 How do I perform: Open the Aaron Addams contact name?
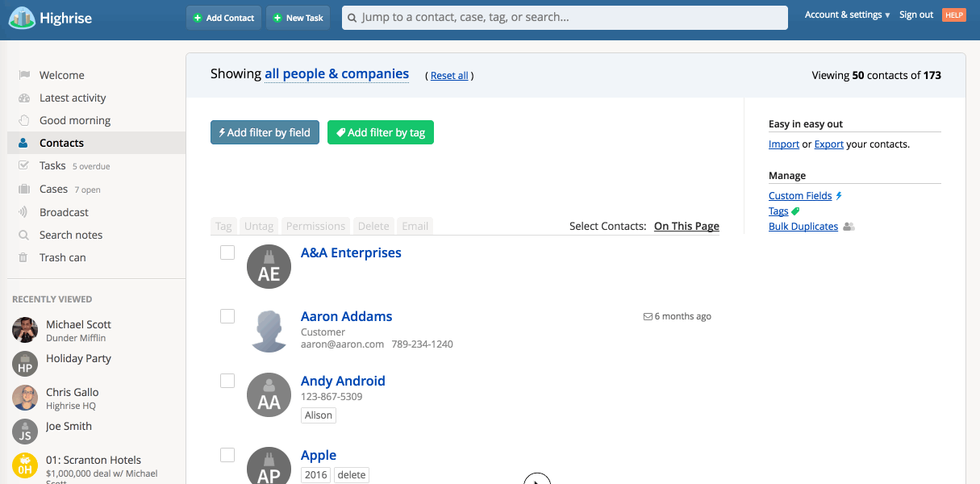347,316
